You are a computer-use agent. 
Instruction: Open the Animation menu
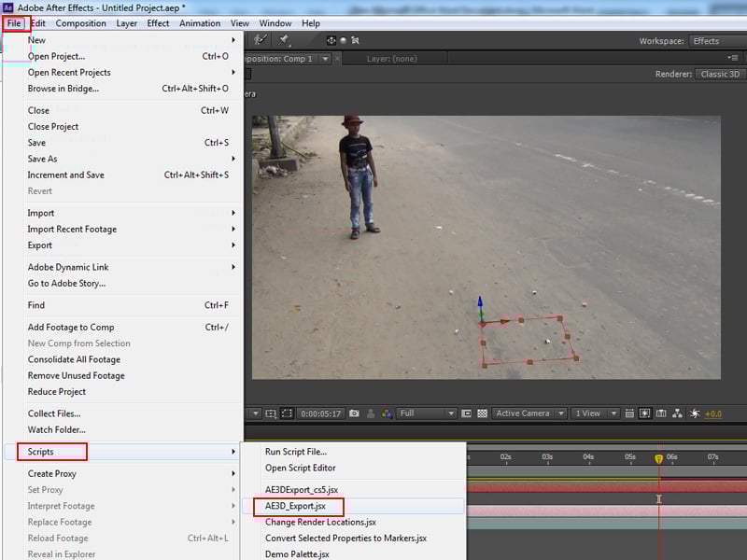[200, 23]
